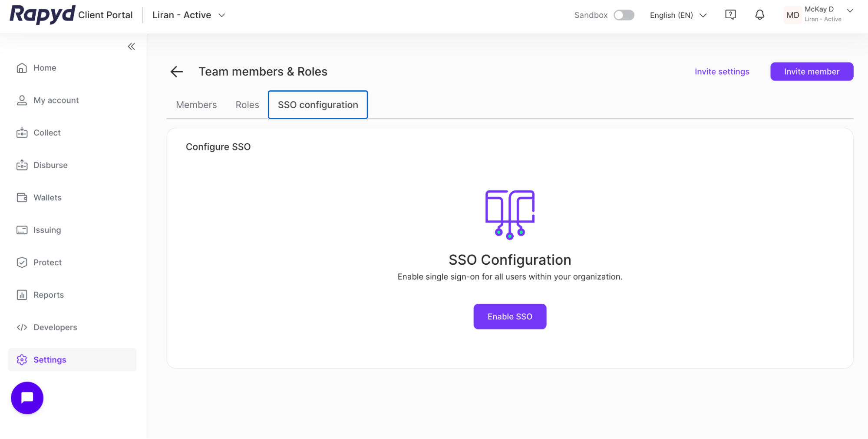Open the notifications bell icon
The width and height of the screenshot is (868, 439).
point(759,15)
